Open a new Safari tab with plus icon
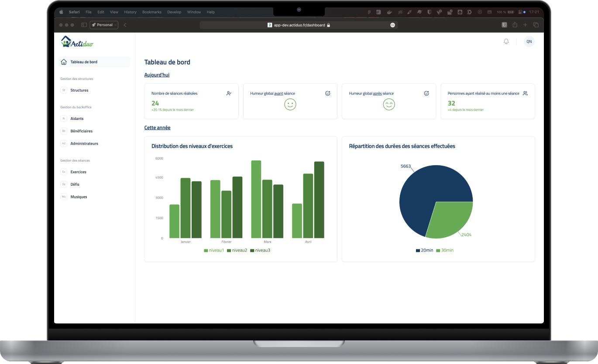Screen dimensions: 598x364 pos(526,25)
